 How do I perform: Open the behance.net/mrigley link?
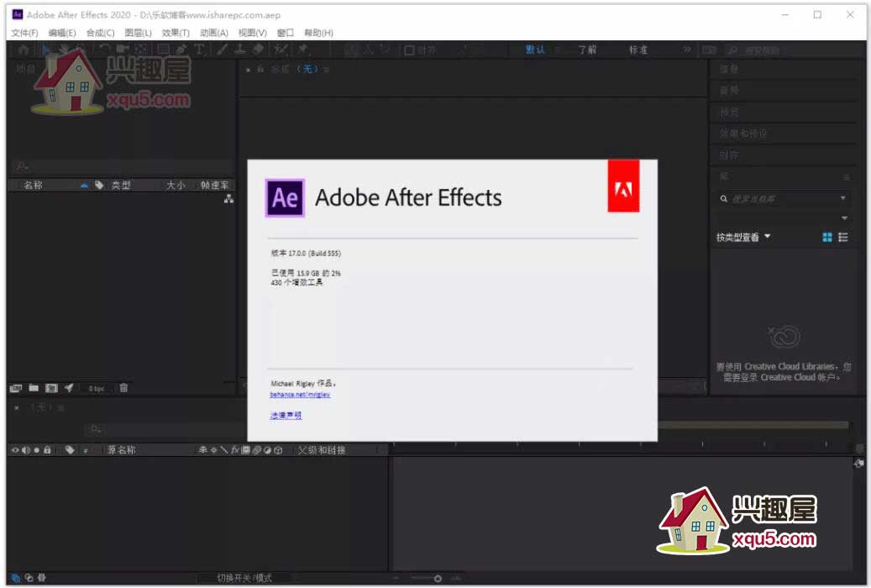click(x=300, y=395)
